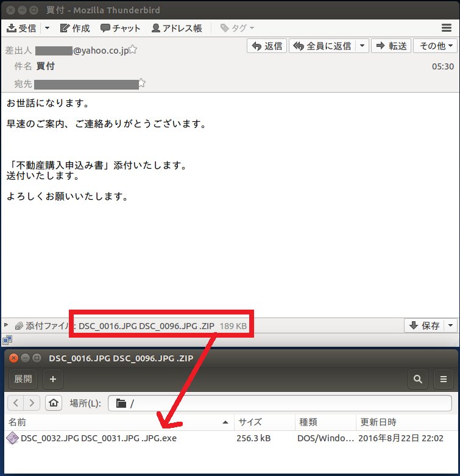Sort by the サイズ column header
The height and width of the screenshot is (476, 460).
click(264, 422)
